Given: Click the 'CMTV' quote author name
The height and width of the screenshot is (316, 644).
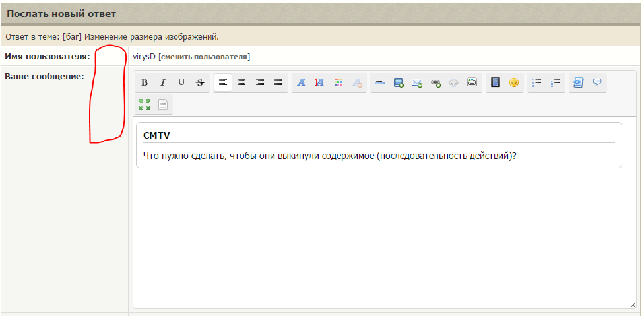Looking at the screenshot, I should click(x=156, y=135).
